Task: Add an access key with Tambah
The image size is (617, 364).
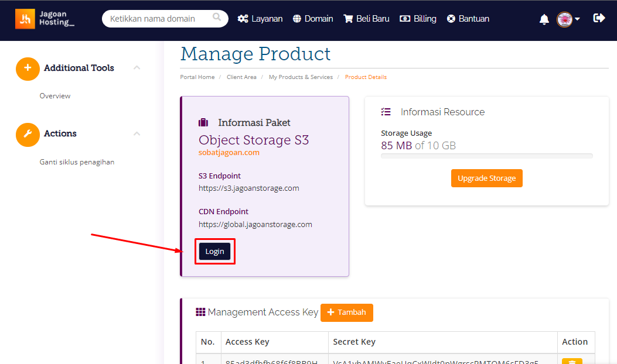Action: point(346,313)
